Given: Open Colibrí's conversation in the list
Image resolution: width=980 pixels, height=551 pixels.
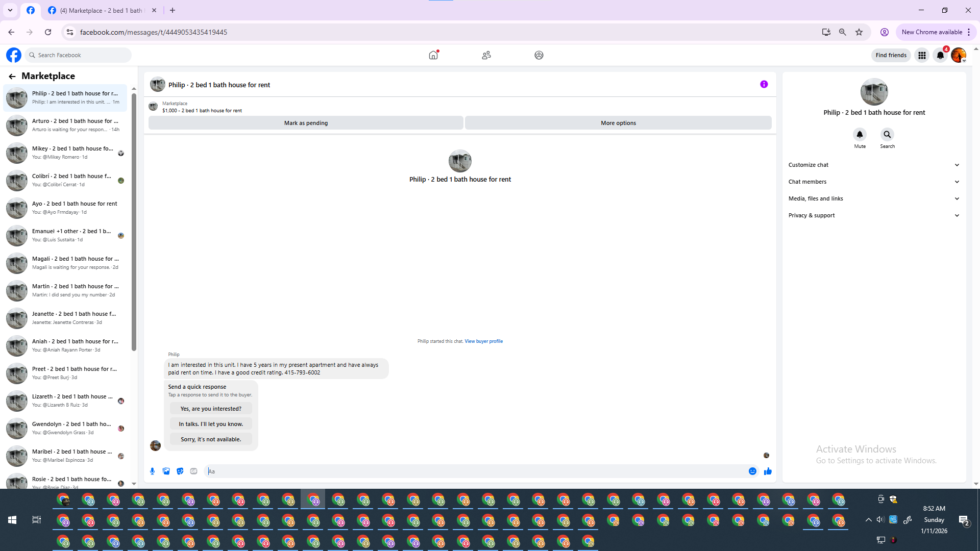Looking at the screenshot, I should [66, 180].
